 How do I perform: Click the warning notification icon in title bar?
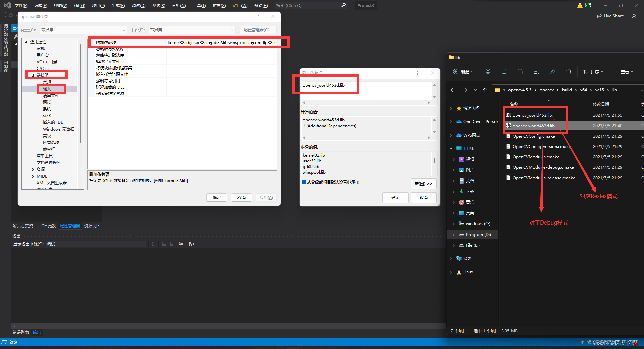[580, 5]
